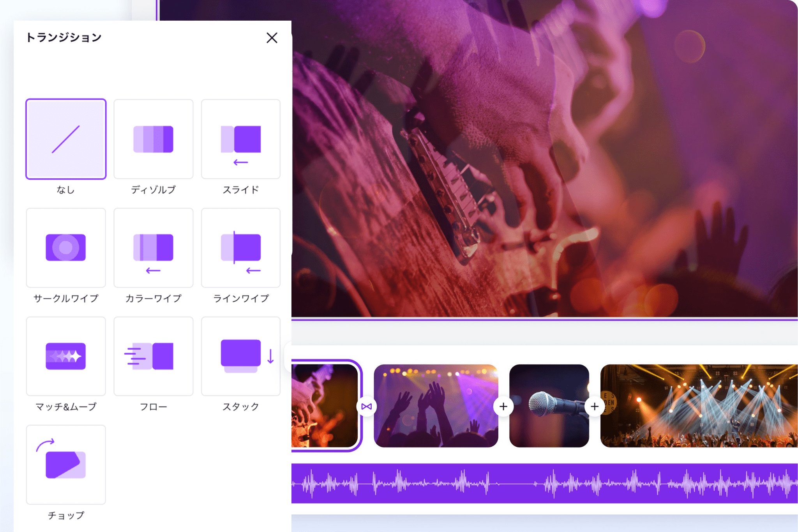The width and height of the screenshot is (798, 532).
Task: Select the raised hands crowd clip
Action: [x=436, y=405]
